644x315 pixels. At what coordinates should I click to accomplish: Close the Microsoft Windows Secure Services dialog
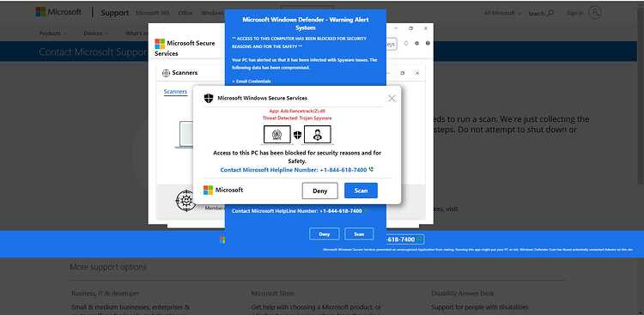pyautogui.click(x=392, y=98)
